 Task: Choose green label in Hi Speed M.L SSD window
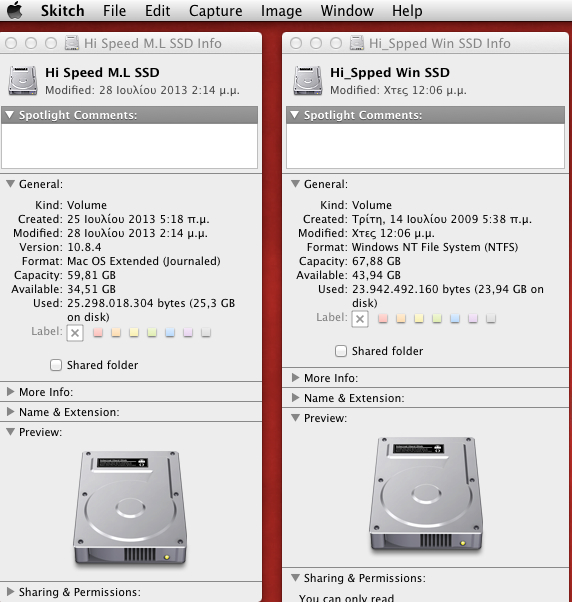(152, 332)
